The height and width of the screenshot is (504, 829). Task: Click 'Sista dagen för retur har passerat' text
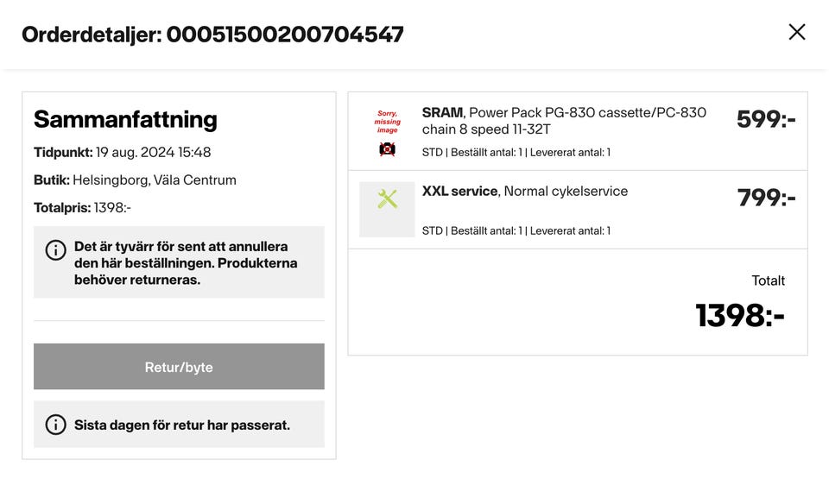(181, 425)
